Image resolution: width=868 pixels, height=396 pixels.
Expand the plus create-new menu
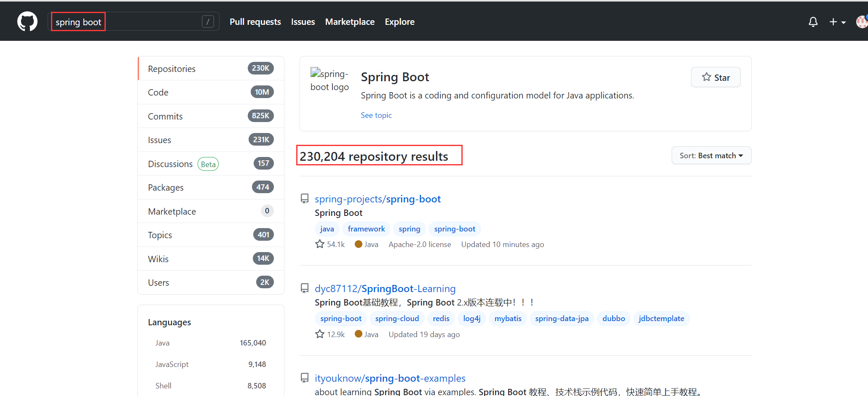pos(837,22)
